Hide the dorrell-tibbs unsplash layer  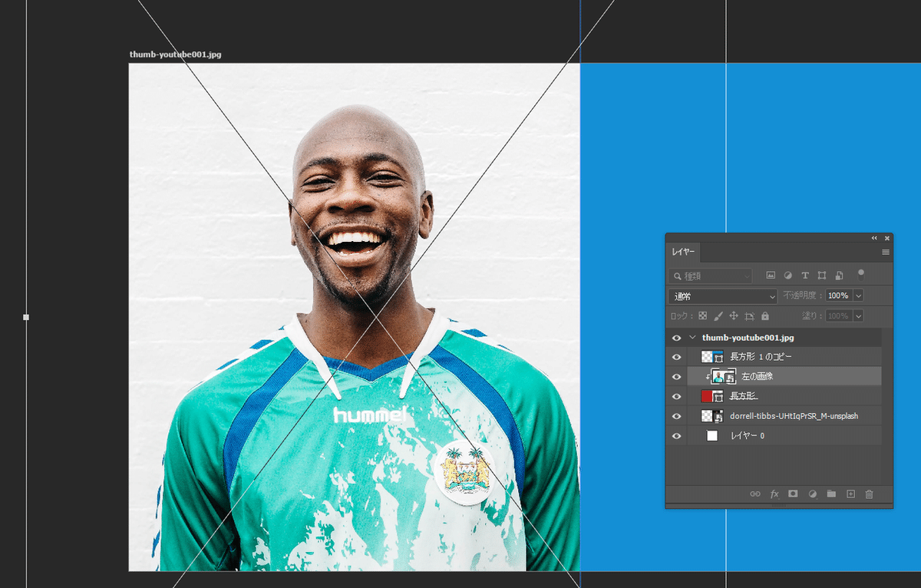pyautogui.click(x=676, y=416)
